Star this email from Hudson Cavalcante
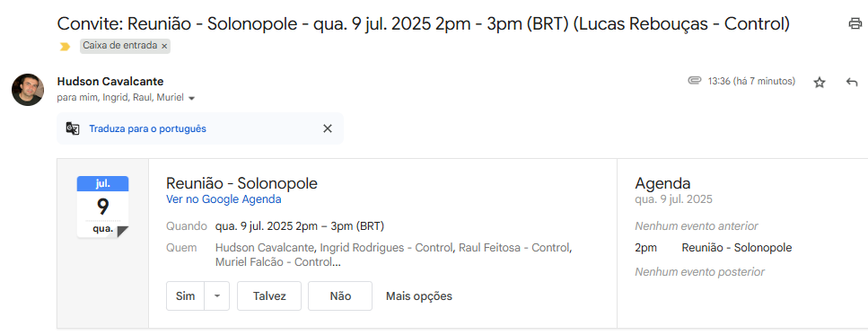868x335 pixels. click(x=820, y=83)
